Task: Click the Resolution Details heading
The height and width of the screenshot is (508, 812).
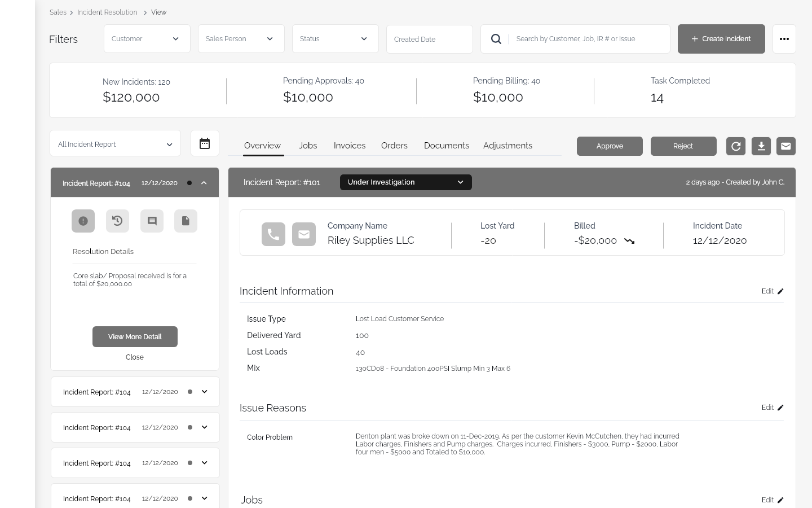Action: click(103, 252)
